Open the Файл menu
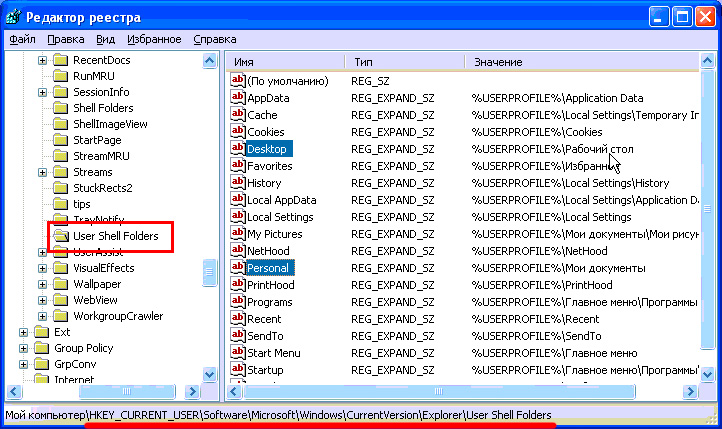 (22, 39)
